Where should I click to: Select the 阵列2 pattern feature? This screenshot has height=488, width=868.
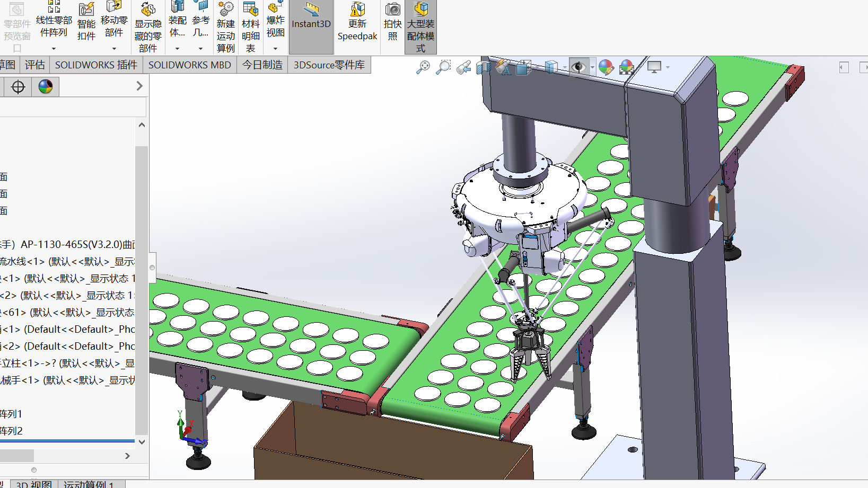coord(11,431)
